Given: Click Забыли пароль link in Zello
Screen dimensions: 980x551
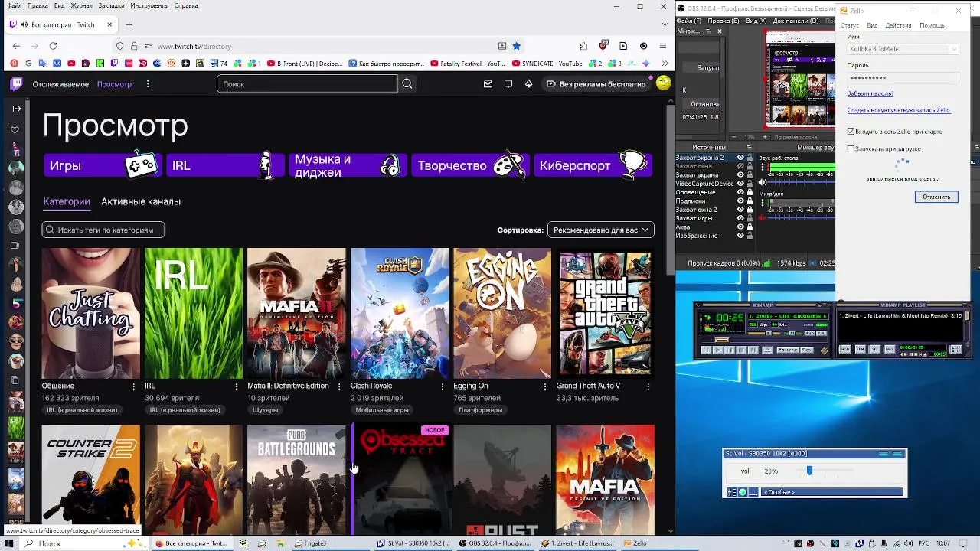Looking at the screenshot, I should pyautogui.click(x=871, y=93).
